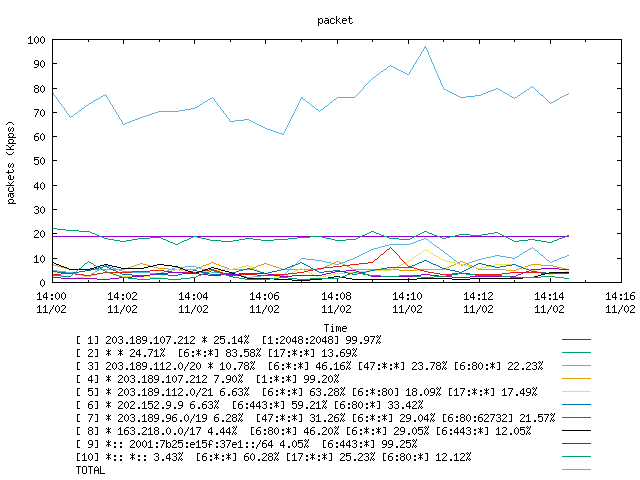This screenshot has width=640, height=480.
Task: Click legend row [ 4] * 203.189.107.212 7.90%
Action: [207, 379]
